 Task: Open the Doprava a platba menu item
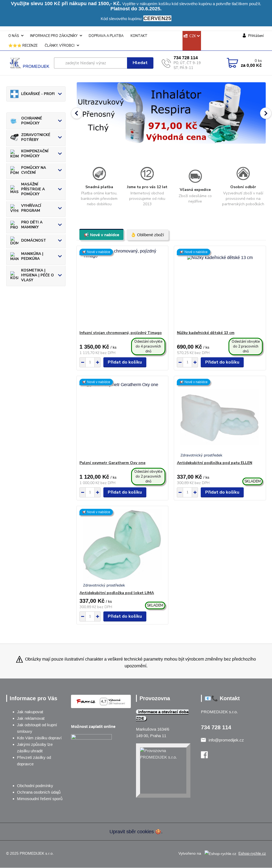coord(106,36)
